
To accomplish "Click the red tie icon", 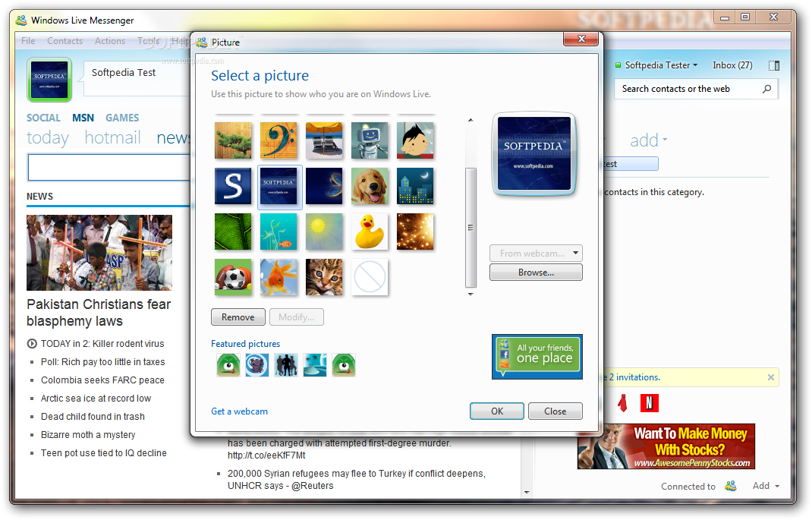I will [x=622, y=403].
